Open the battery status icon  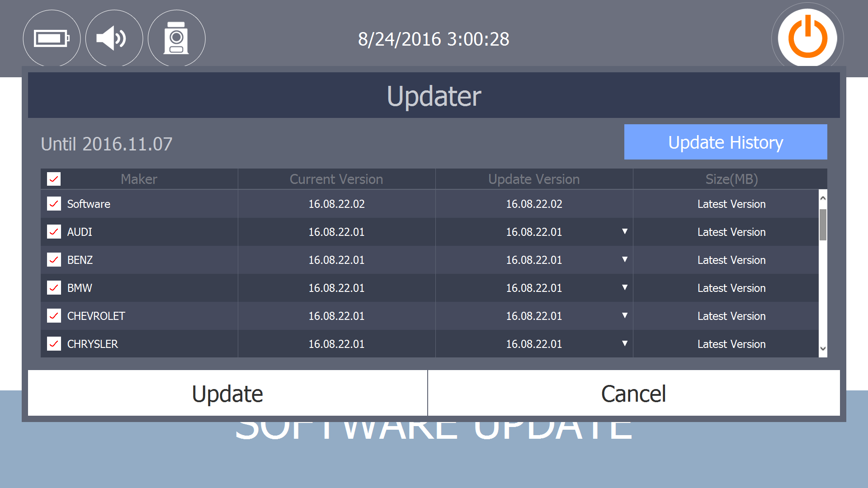click(x=52, y=38)
